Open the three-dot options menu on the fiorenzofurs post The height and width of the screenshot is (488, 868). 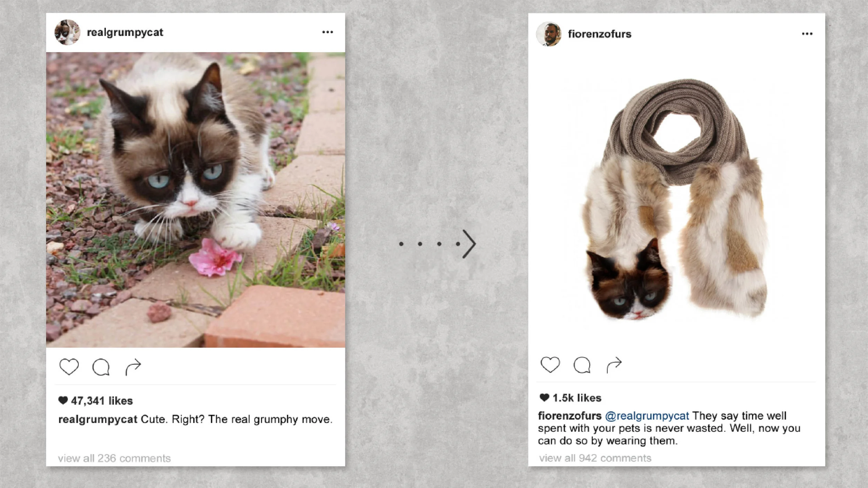pyautogui.click(x=807, y=34)
